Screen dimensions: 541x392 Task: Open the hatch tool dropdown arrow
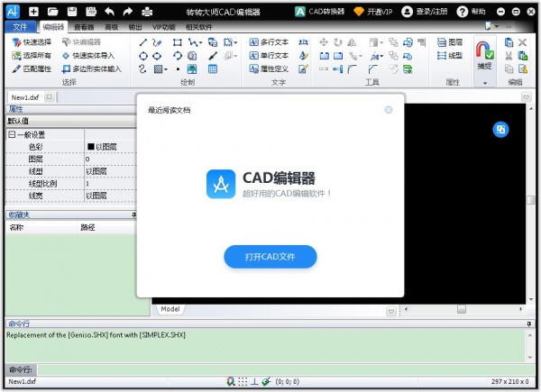coord(166,69)
